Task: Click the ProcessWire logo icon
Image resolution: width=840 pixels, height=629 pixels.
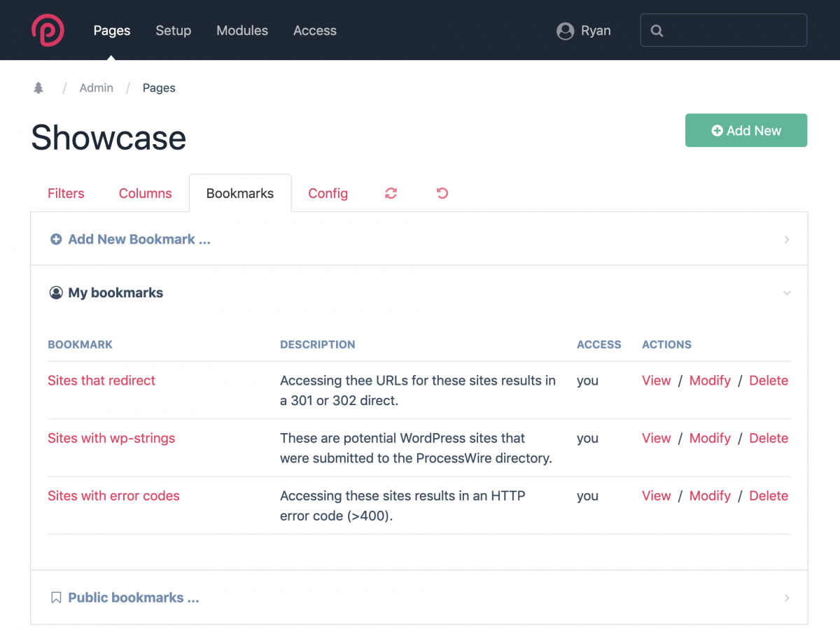Action: [48, 30]
